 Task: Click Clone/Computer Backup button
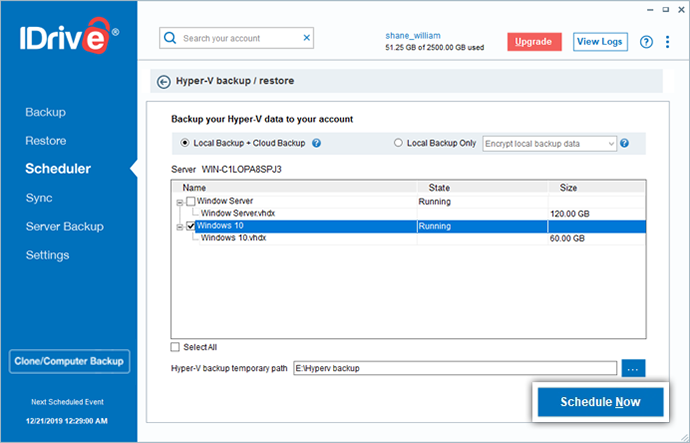(69, 361)
